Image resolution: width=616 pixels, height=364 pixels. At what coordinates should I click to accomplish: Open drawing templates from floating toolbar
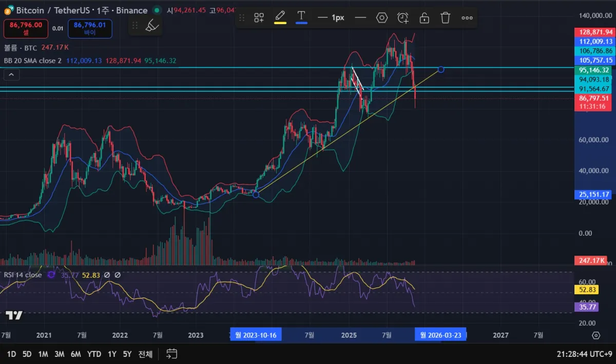[259, 17]
